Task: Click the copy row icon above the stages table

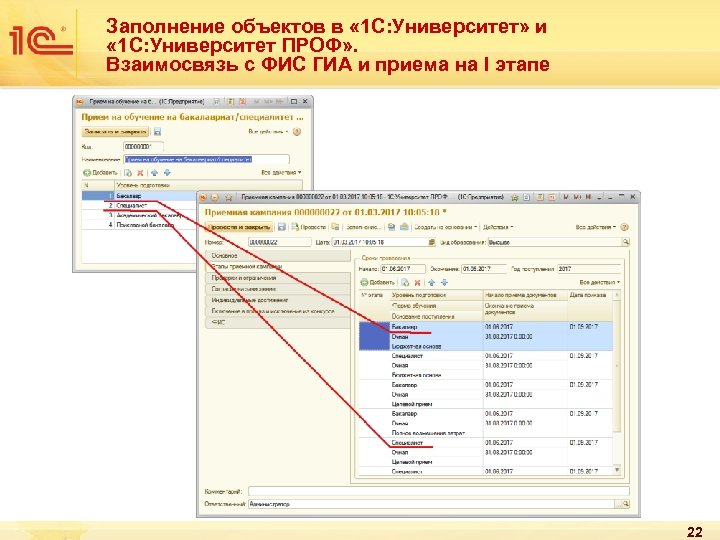Action: pyautogui.click(x=405, y=282)
